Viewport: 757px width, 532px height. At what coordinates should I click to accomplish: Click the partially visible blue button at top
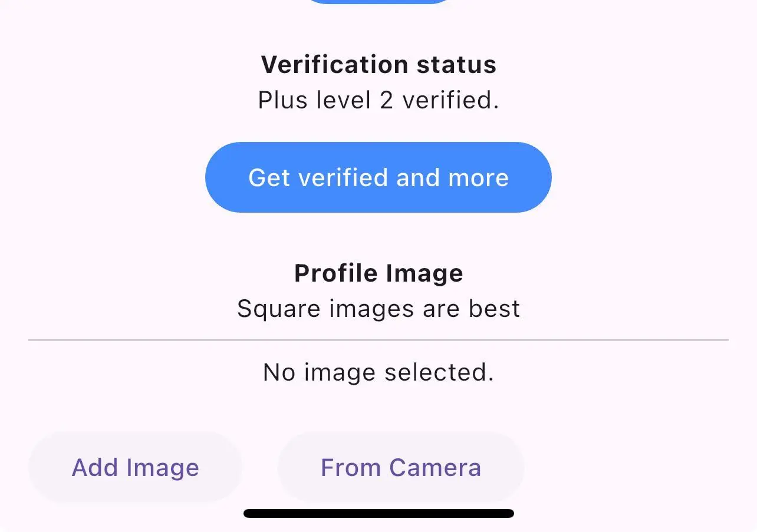pos(378,1)
